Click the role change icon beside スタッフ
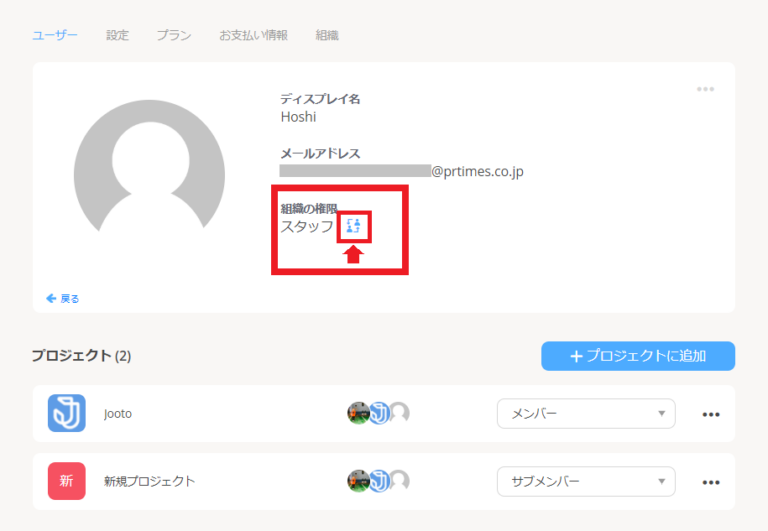The image size is (768, 531). pyautogui.click(x=353, y=227)
